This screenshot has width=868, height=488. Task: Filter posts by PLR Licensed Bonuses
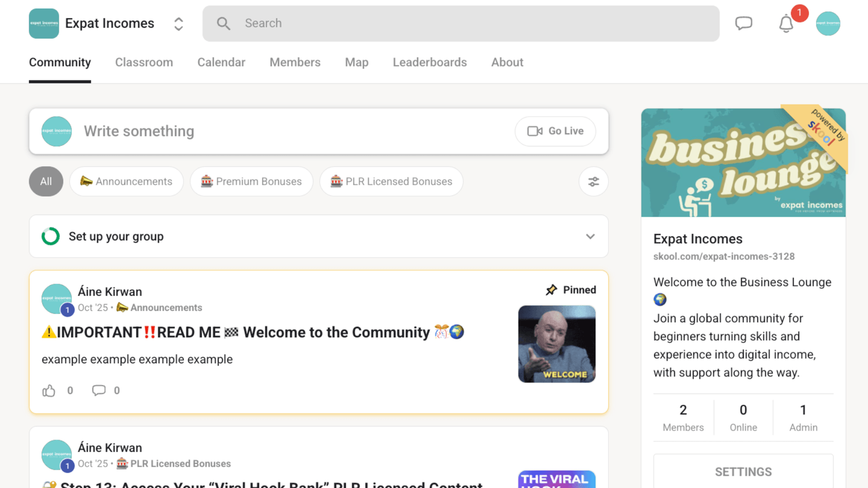point(392,182)
